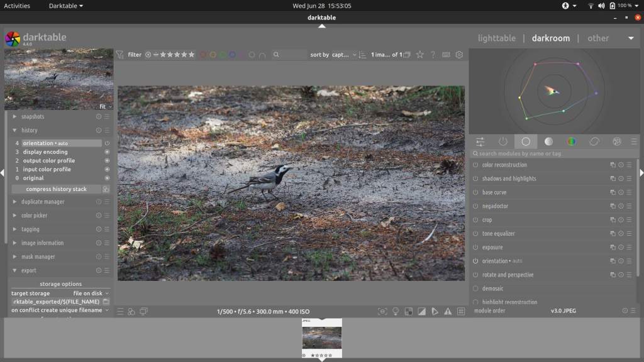Viewport: 644px width, 362px height.
Task: Filter by blue color label
Action: tap(233, 55)
